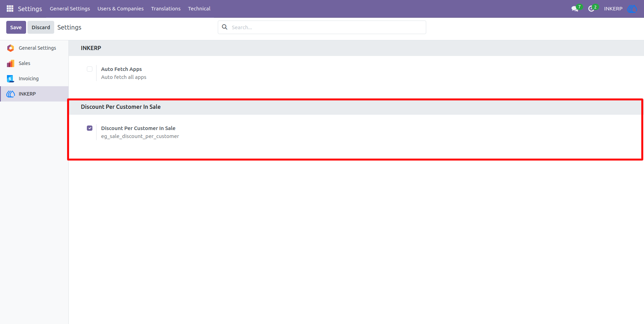Open the Technical menu

click(199, 9)
